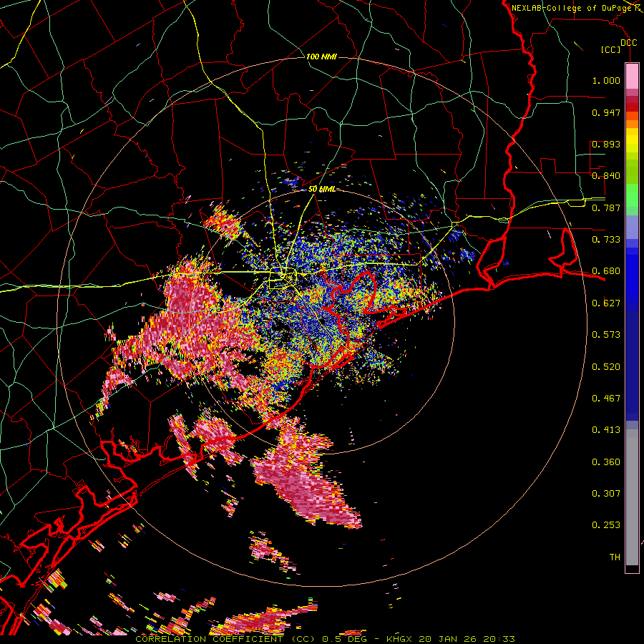
Task: Click the DCC label above color scale
Action: click(x=629, y=43)
